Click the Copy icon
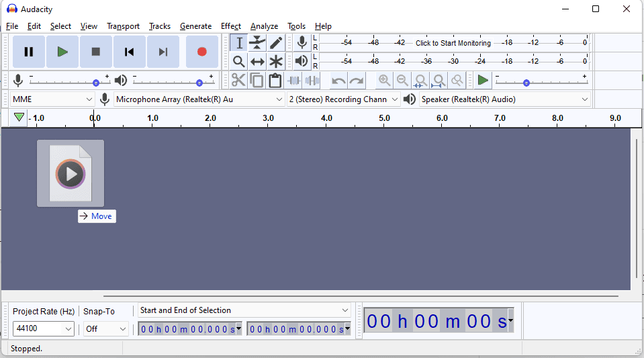644x358 pixels. pos(257,80)
